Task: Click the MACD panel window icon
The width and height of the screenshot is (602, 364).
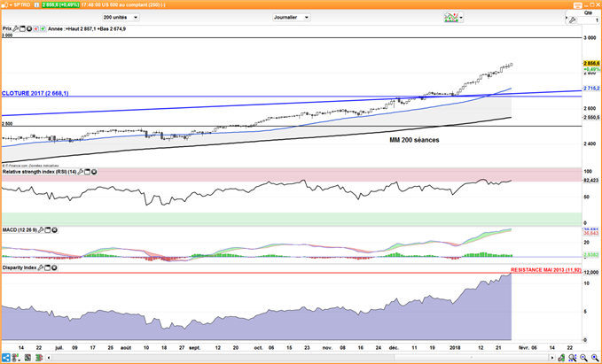Action: [x=48, y=229]
